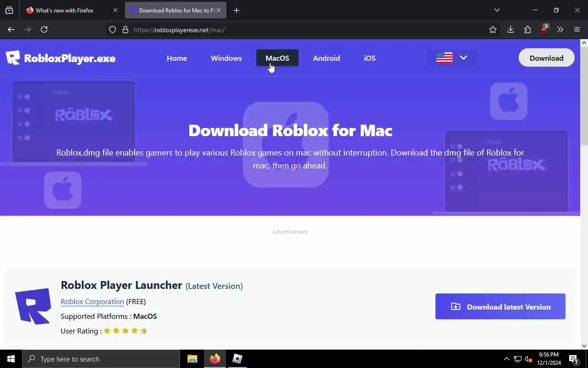Image resolution: width=588 pixels, height=368 pixels.
Task: Click the address bar URL field
Action: click(294, 29)
